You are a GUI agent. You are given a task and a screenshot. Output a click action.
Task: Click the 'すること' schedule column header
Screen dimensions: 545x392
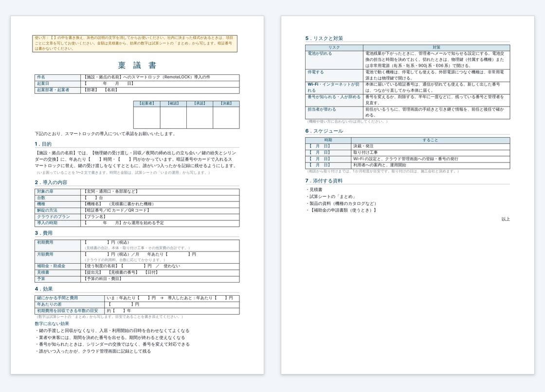click(430, 140)
